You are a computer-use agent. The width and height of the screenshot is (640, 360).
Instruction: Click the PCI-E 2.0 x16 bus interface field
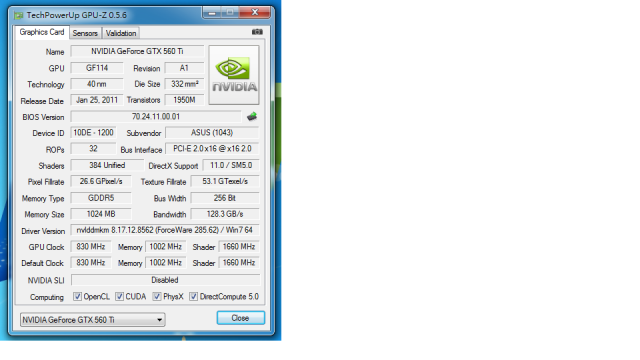click(212, 149)
